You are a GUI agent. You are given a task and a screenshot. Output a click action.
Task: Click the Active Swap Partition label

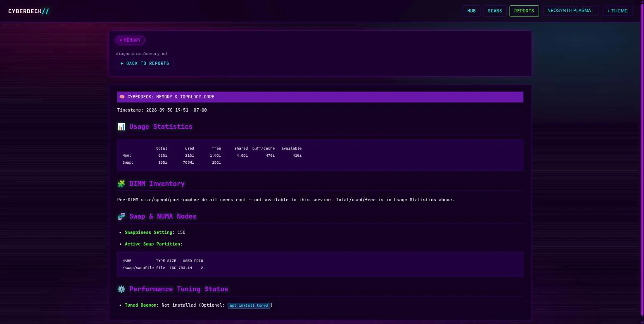click(153, 244)
